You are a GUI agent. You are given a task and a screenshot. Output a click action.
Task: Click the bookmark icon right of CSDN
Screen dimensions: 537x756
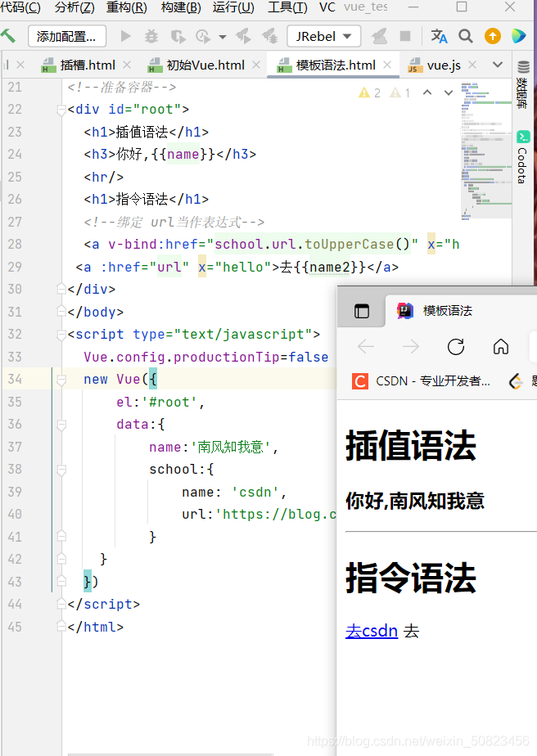coord(516,381)
